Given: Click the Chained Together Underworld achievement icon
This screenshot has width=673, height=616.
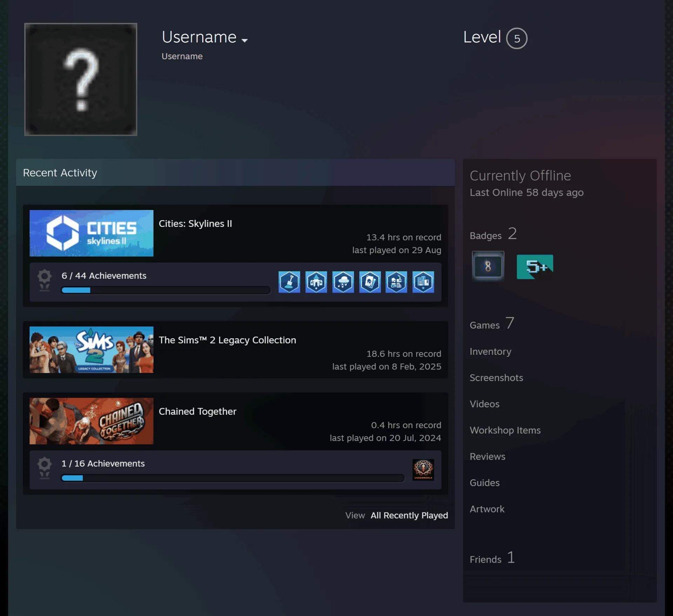Looking at the screenshot, I should pos(423,470).
